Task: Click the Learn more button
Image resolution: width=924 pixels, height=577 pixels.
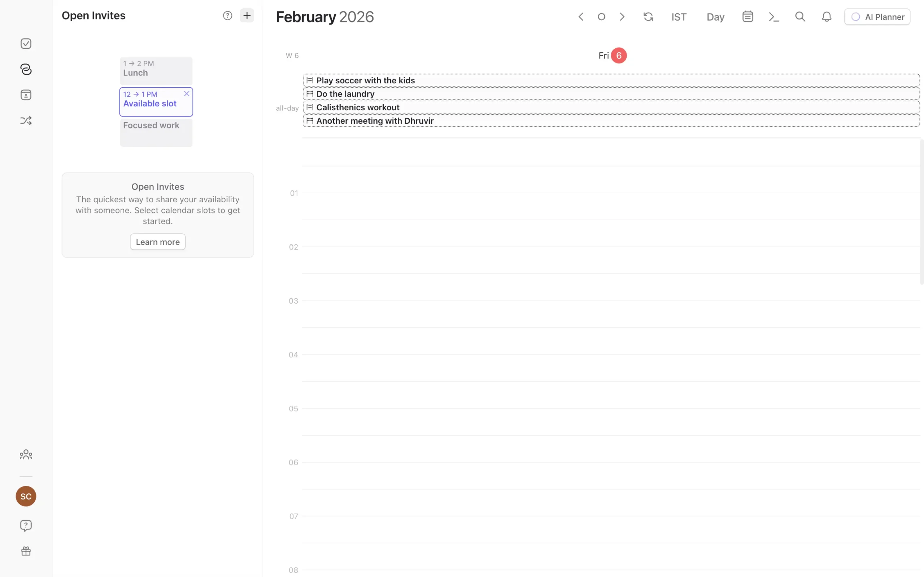Action: (x=158, y=242)
